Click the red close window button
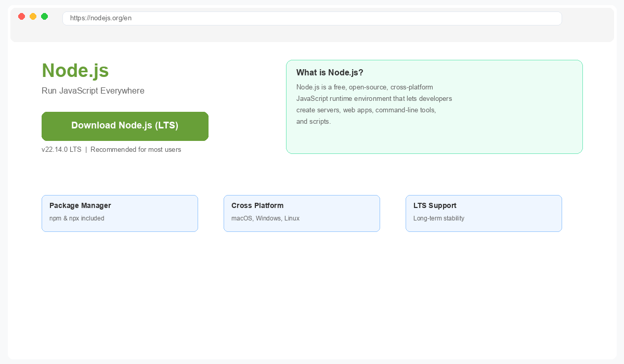 point(21,17)
